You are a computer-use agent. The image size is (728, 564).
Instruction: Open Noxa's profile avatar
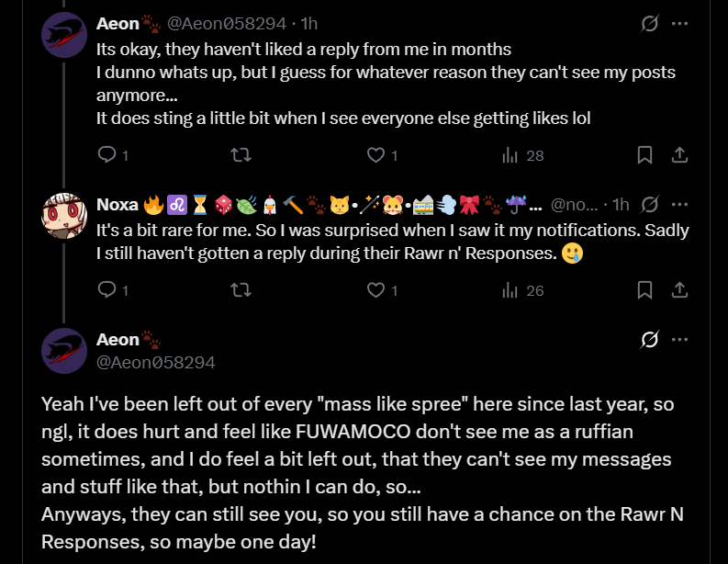64,216
